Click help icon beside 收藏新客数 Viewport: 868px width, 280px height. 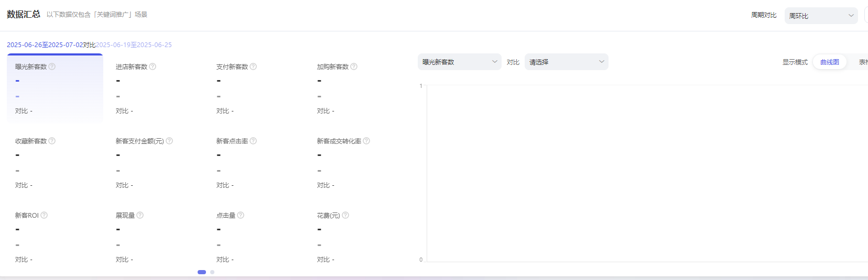click(x=52, y=141)
